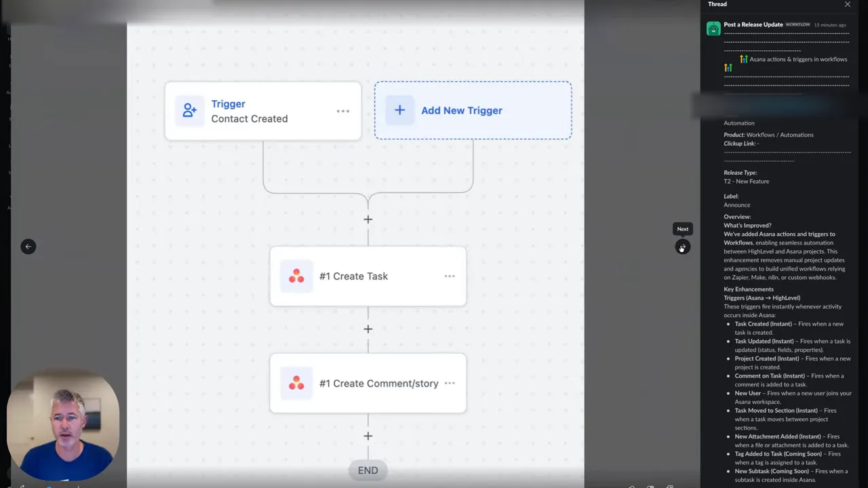Add a step above #1 Create Task
This screenshot has width=868, height=488.
click(x=368, y=219)
